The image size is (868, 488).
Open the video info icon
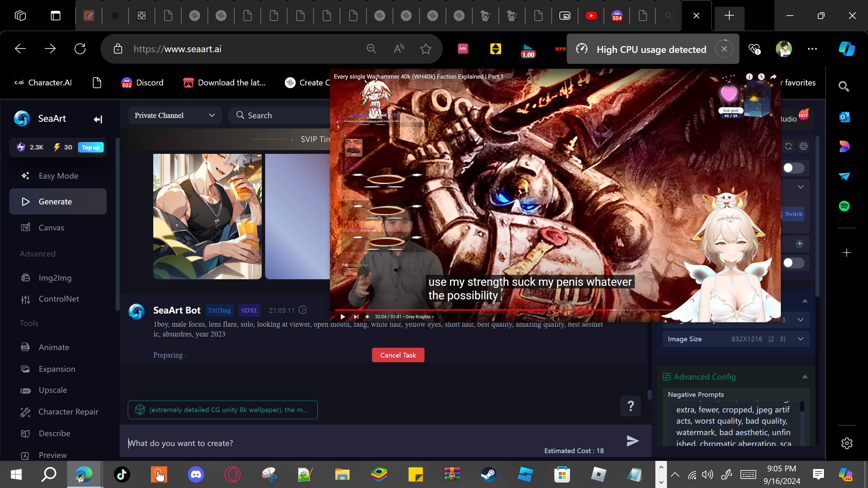click(749, 77)
